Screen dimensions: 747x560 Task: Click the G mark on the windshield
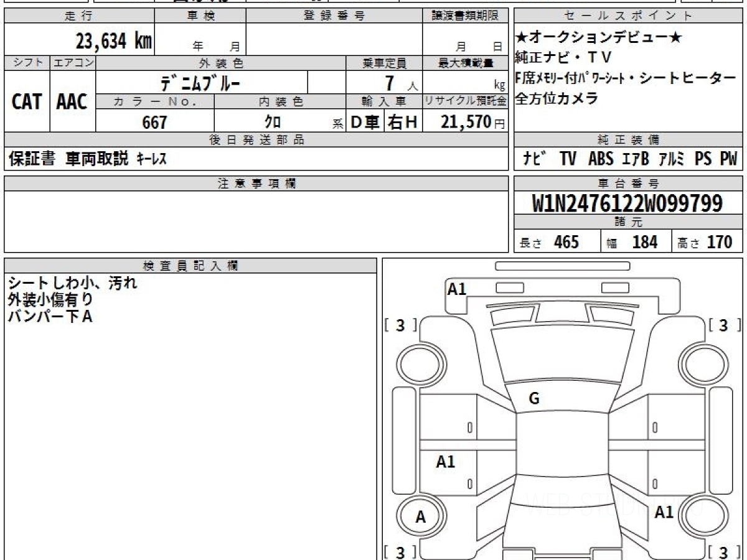click(x=533, y=399)
